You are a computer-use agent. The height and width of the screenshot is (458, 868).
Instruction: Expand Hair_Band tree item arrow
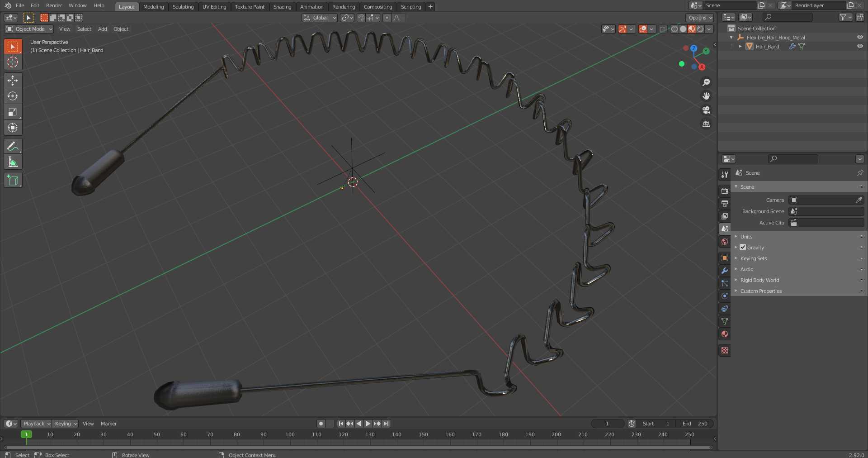(x=740, y=46)
